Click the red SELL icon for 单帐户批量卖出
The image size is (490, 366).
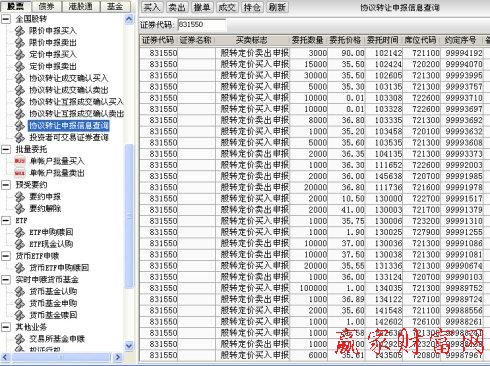tap(20, 173)
